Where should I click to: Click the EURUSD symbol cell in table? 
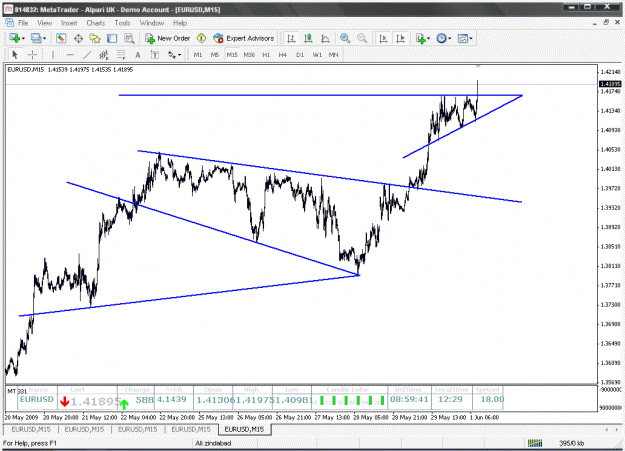point(37,399)
